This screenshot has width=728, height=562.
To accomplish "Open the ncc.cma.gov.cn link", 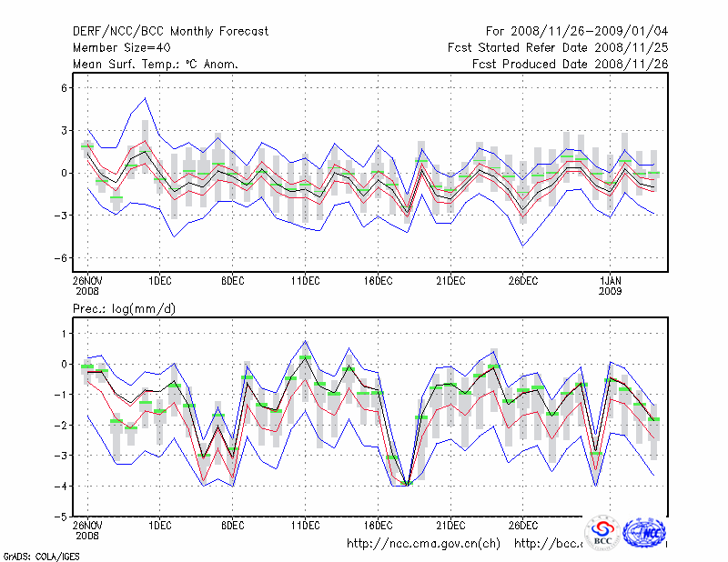I will [x=423, y=544].
